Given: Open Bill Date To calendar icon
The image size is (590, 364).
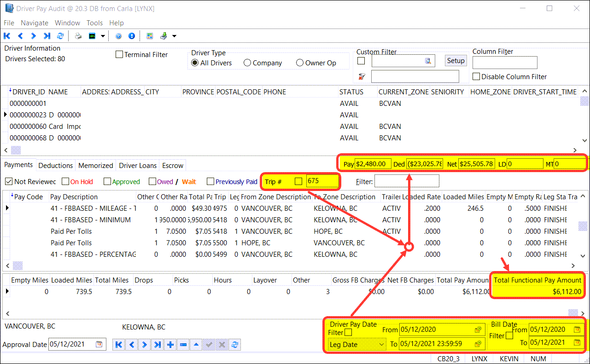Looking at the screenshot, I should pos(577,342).
